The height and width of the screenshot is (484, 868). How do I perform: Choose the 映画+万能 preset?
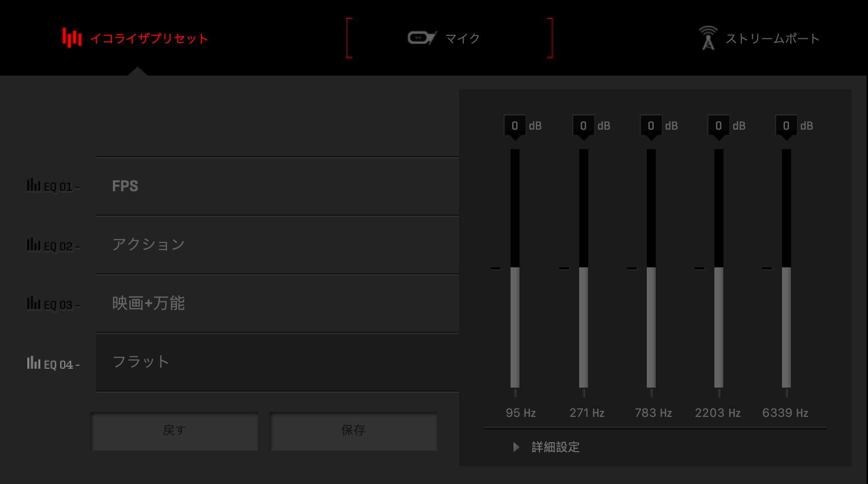[277, 304]
